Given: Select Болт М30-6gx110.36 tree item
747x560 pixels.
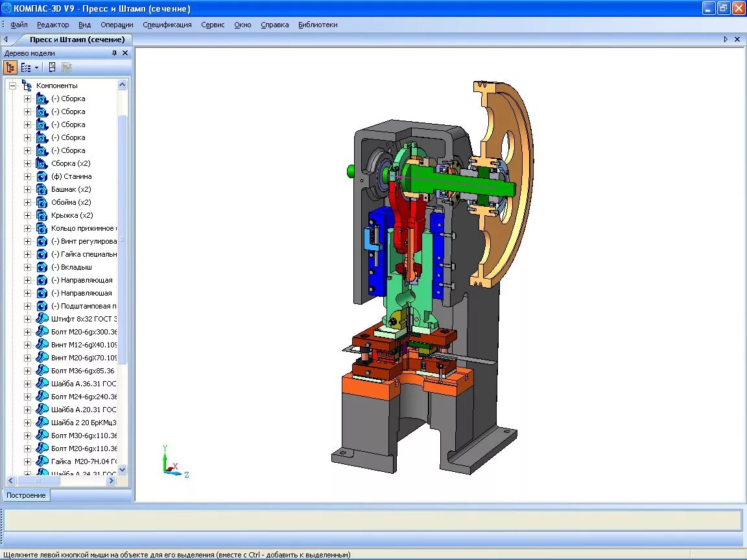Looking at the screenshot, I should click(x=84, y=436).
